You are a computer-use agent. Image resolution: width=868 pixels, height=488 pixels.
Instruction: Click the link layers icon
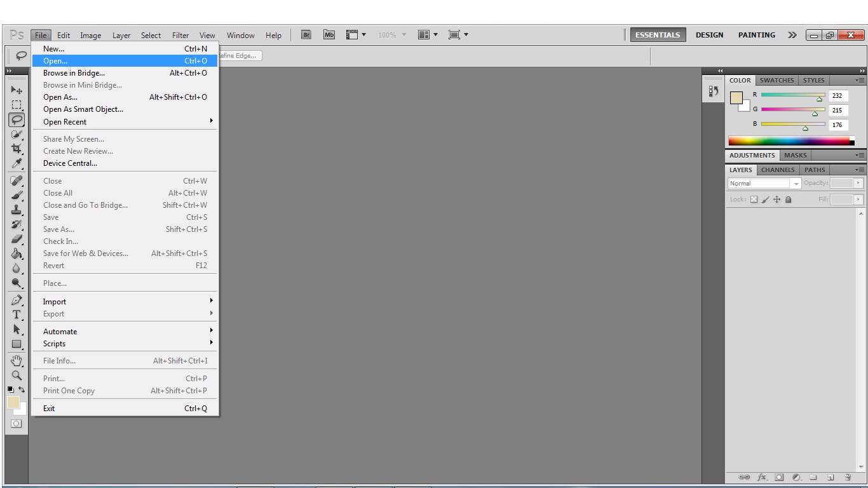744,477
